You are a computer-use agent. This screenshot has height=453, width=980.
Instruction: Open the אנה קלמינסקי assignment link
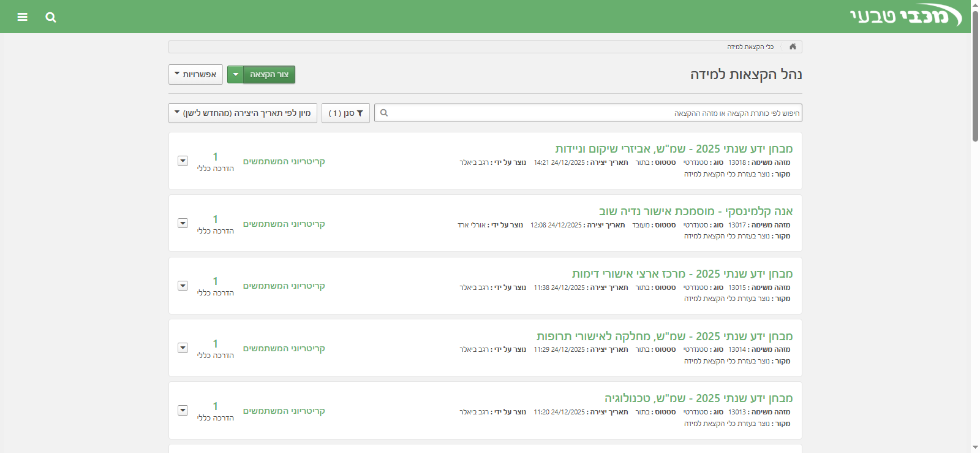coord(695,211)
